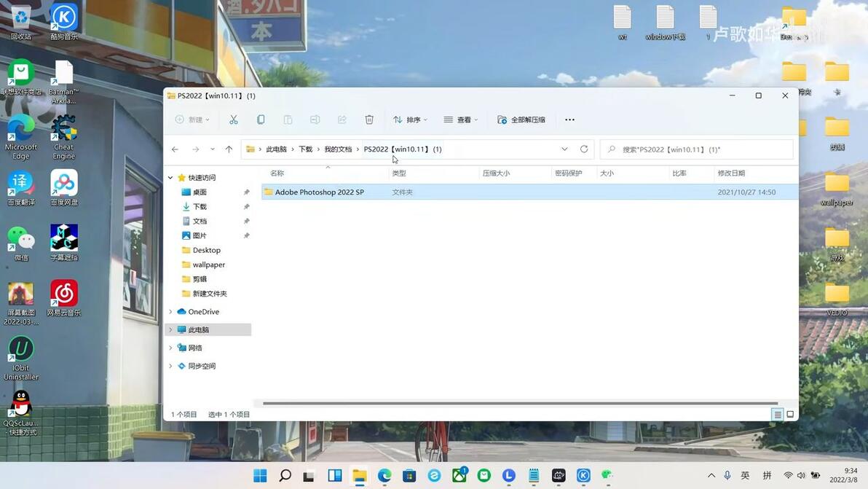
Task: Click the Share icon in Explorer toolbar
Action: pyautogui.click(x=342, y=120)
